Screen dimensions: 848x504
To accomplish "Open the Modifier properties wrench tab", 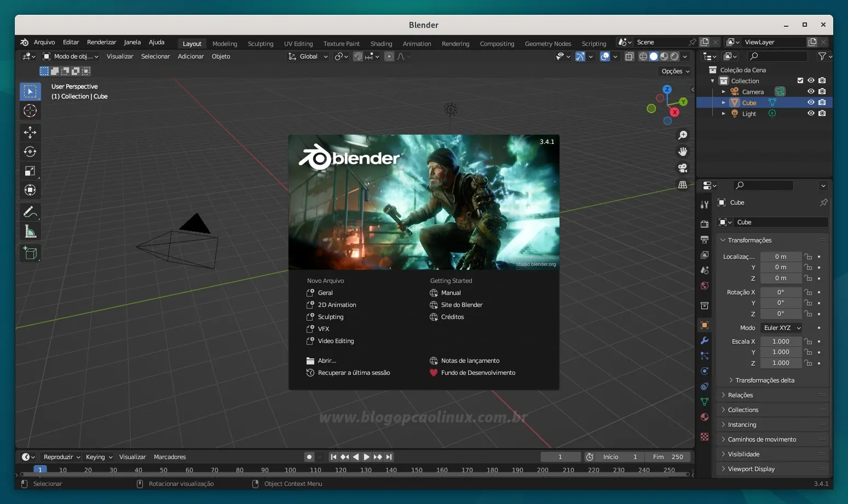I will 705,340.
